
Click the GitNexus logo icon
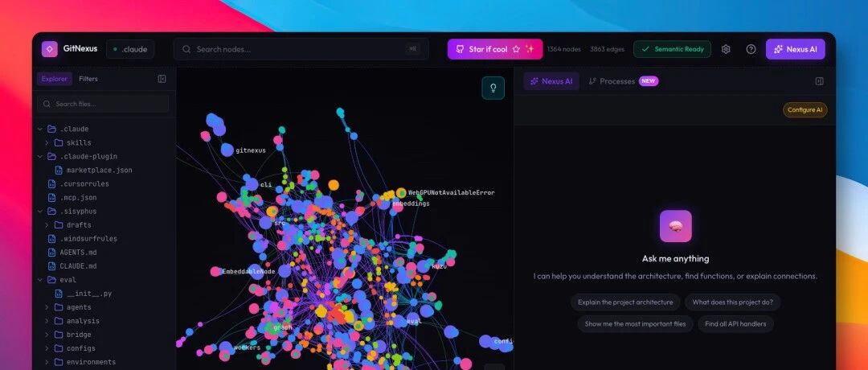[x=49, y=49]
